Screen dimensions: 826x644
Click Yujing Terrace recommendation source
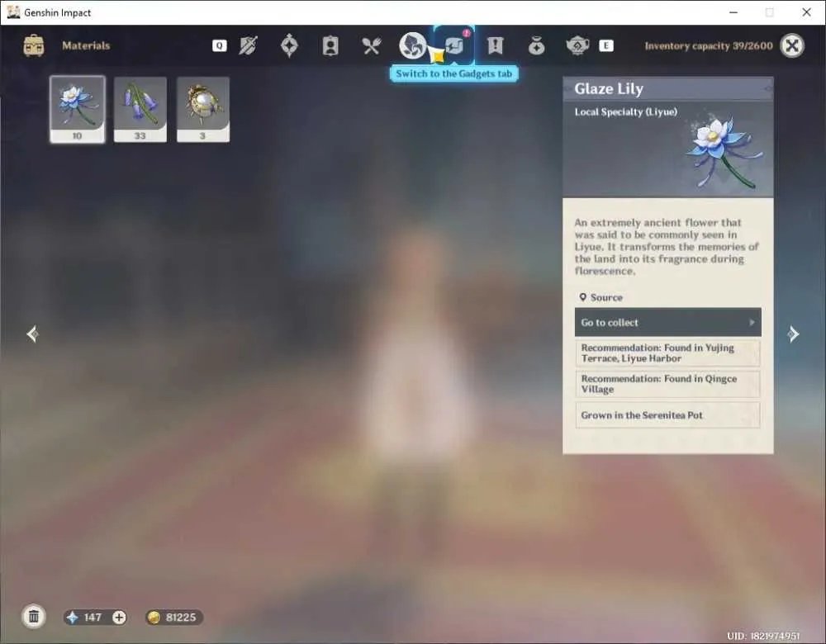pyautogui.click(x=667, y=353)
